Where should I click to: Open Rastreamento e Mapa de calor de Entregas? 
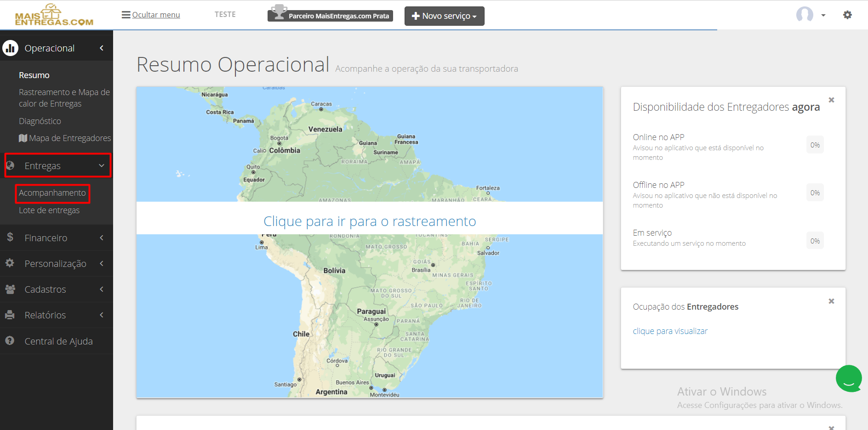tap(64, 98)
